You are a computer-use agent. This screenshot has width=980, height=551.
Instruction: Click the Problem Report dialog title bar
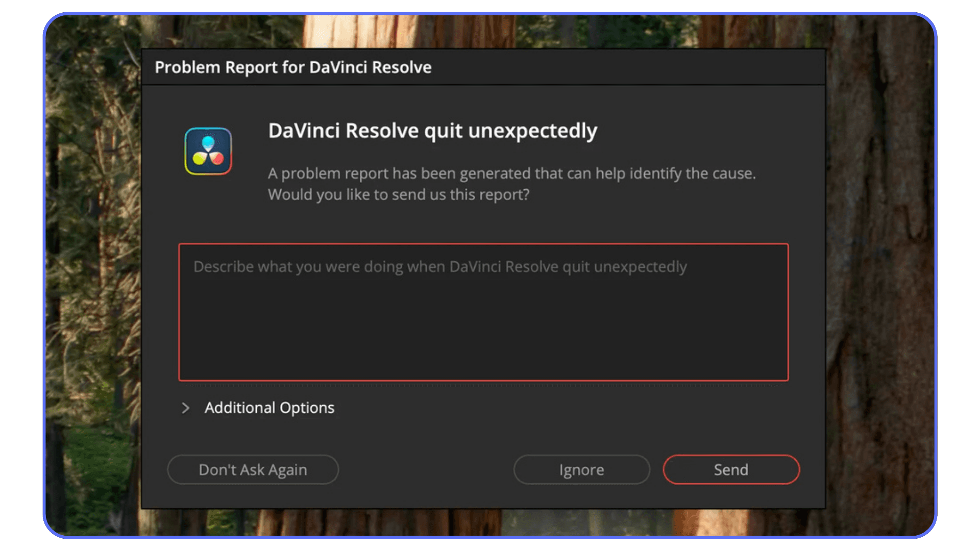293,67
